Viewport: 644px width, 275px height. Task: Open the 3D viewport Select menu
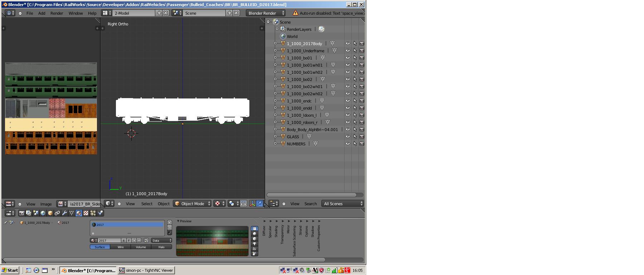(x=147, y=204)
